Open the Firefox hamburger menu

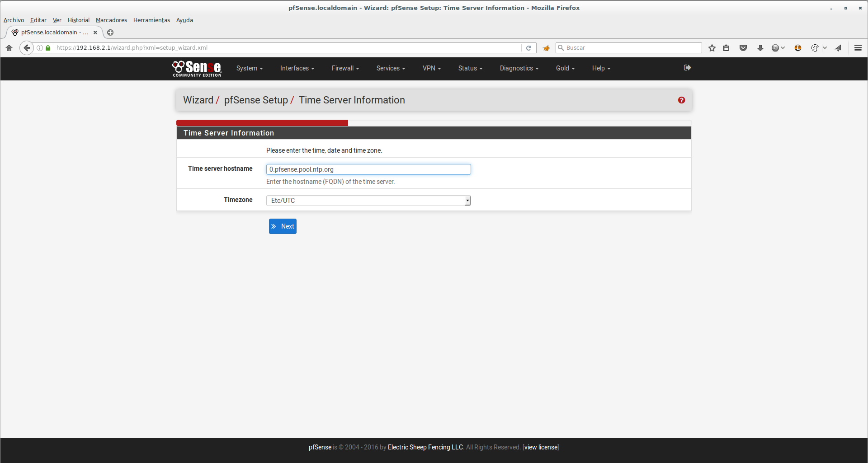(858, 48)
